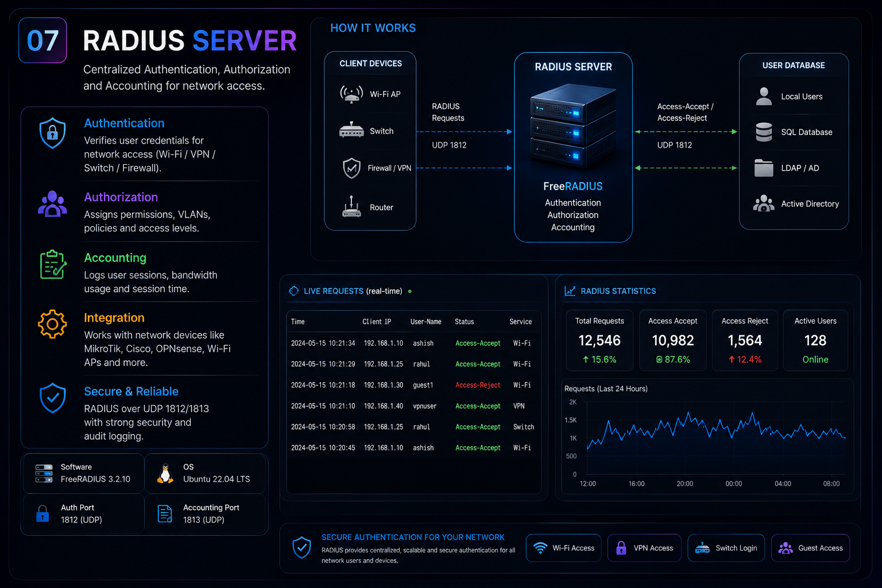The height and width of the screenshot is (588, 882).
Task: Click the Router device icon
Action: (x=351, y=207)
